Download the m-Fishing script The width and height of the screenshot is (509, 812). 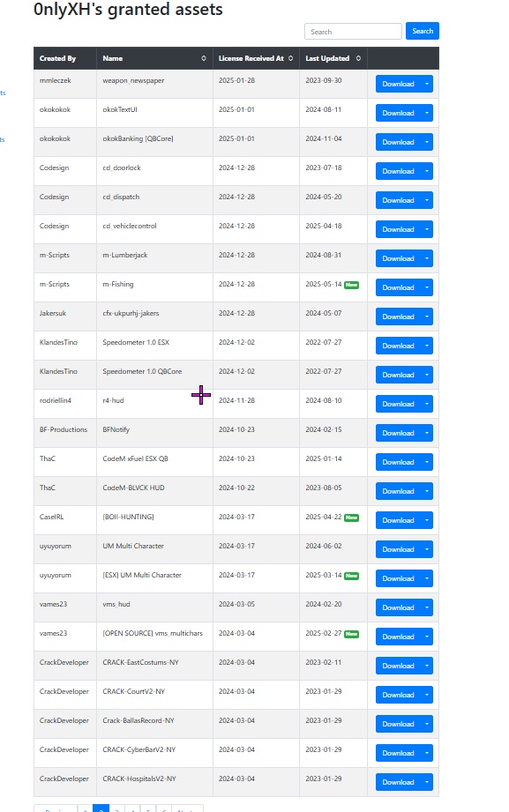tap(398, 287)
